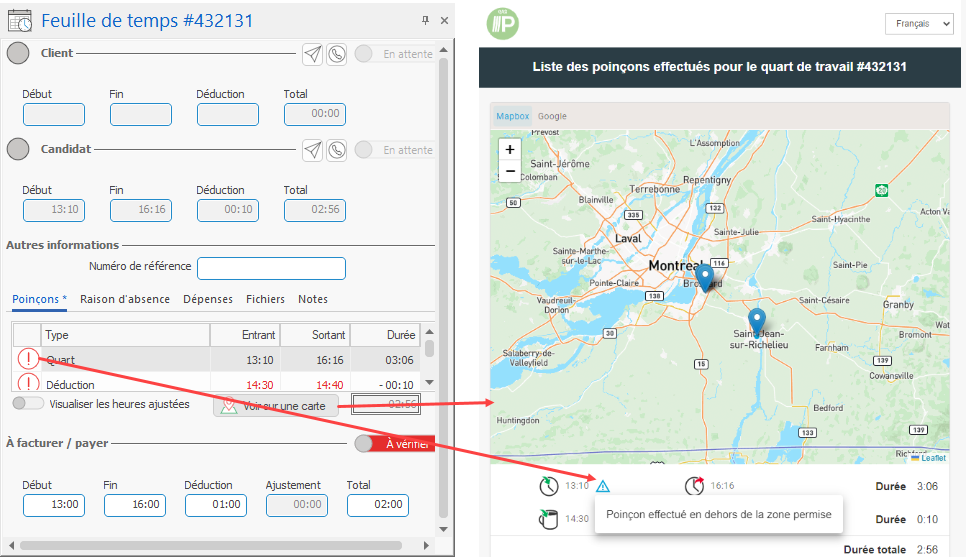The image size is (966, 557).
Task: Click the phone icon in Candidat row
Action: pyautogui.click(x=337, y=150)
